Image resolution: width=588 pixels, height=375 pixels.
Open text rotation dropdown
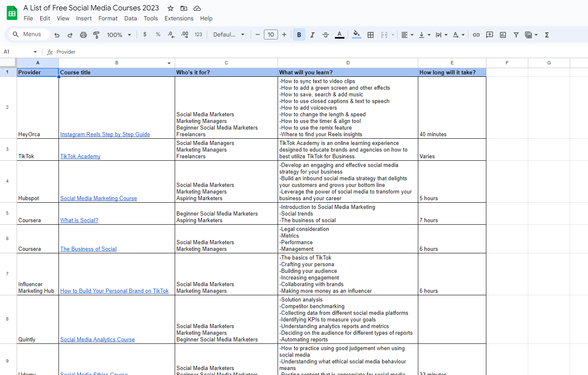pyautogui.click(x=459, y=35)
